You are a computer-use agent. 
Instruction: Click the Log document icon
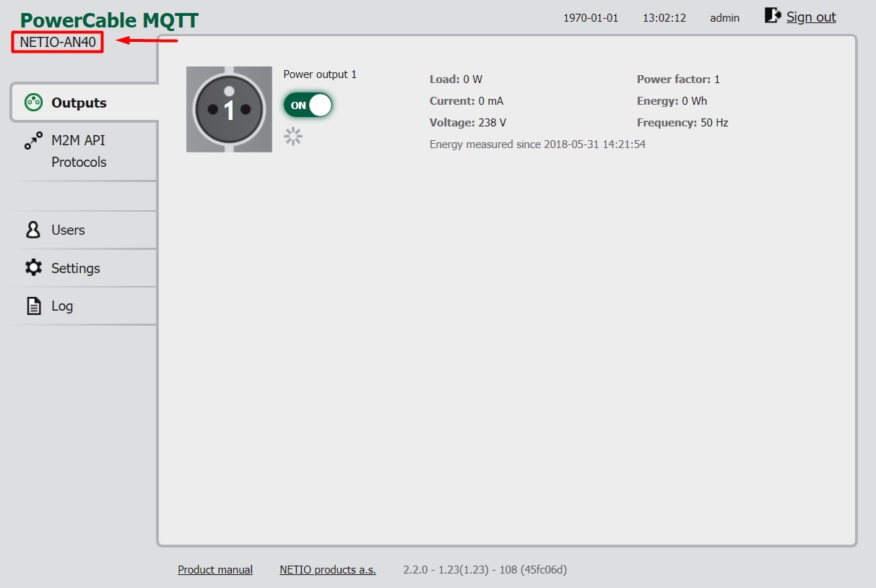33,306
